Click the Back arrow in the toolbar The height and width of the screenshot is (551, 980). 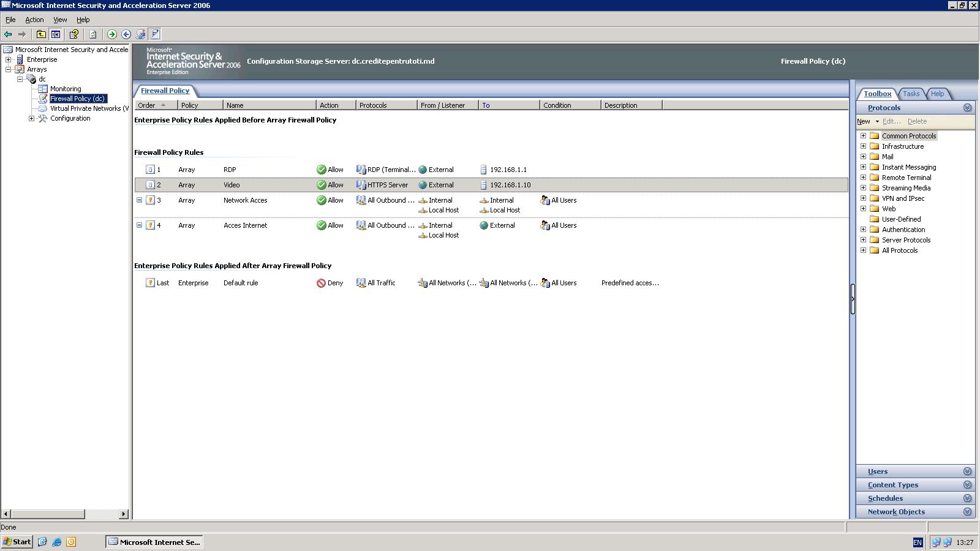tap(8, 34)
